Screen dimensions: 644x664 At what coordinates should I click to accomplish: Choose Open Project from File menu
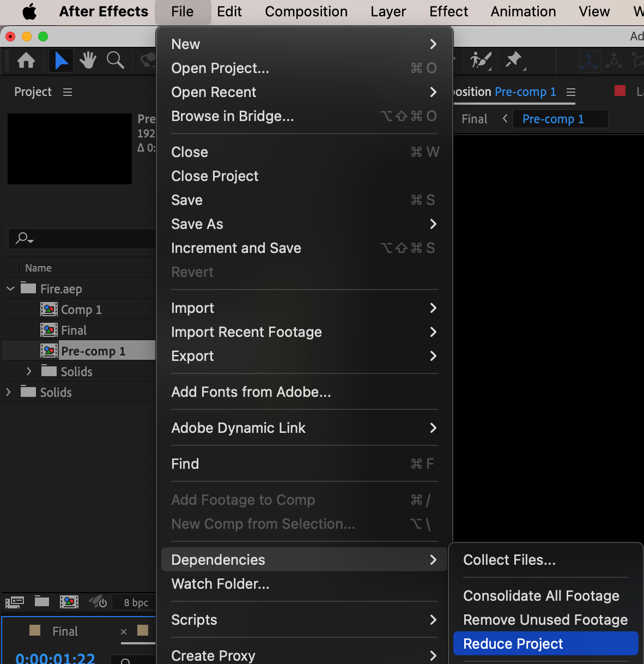click(x=305, y=68)
